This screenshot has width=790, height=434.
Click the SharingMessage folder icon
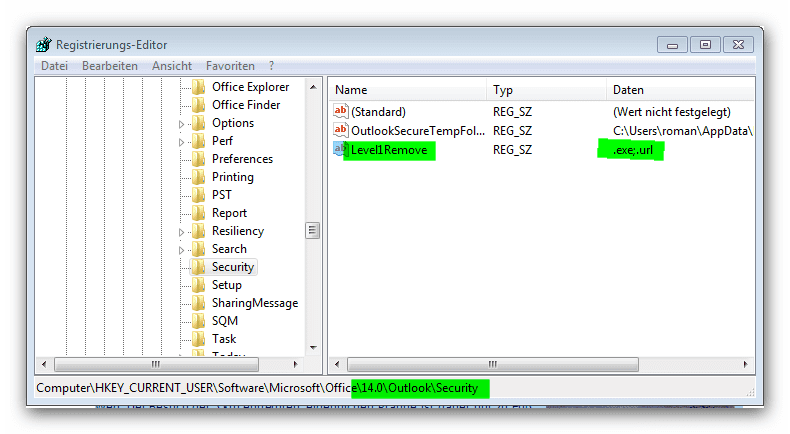click(199, 303)
